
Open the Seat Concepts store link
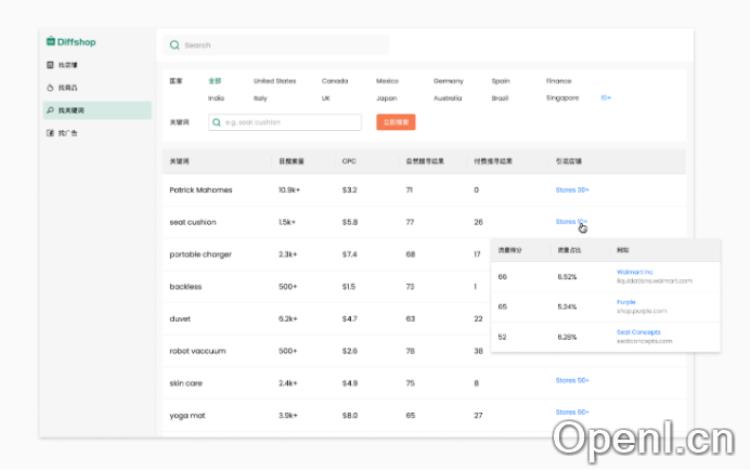tap(638, 332)
